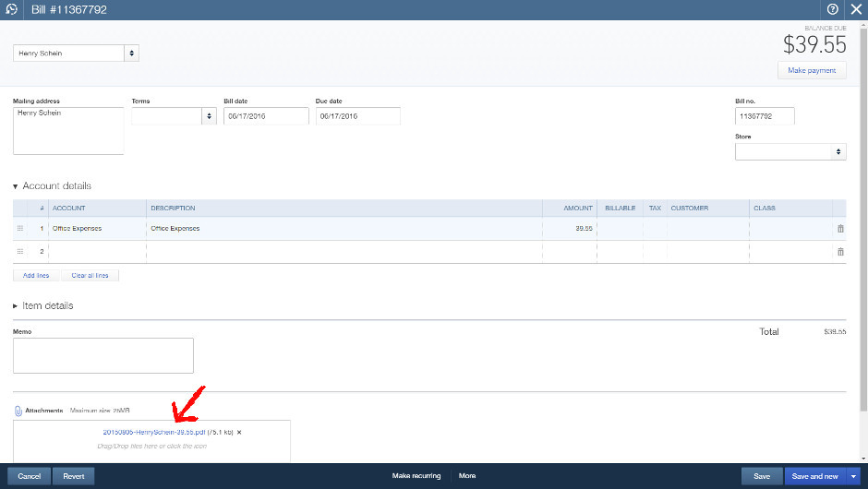
Task: Open the Terms dropdown
Action: click(x=209, y=116)
